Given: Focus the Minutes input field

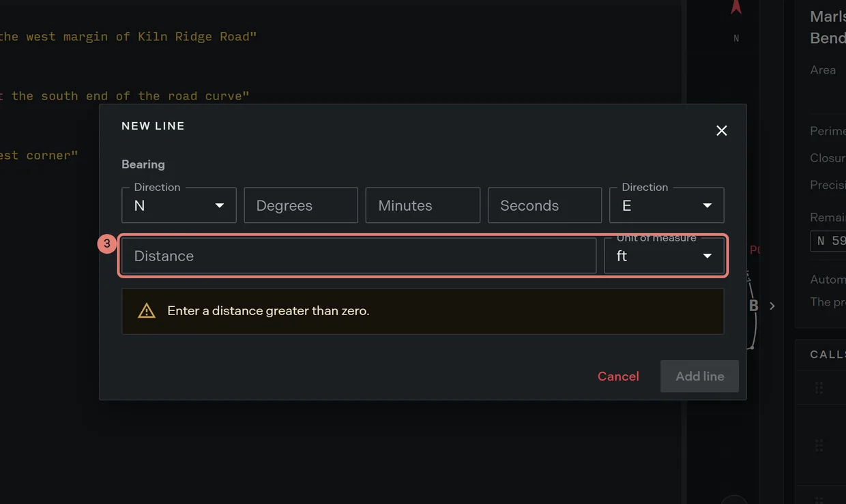Looking at the screenshot, I should click(x=423, y=205).
